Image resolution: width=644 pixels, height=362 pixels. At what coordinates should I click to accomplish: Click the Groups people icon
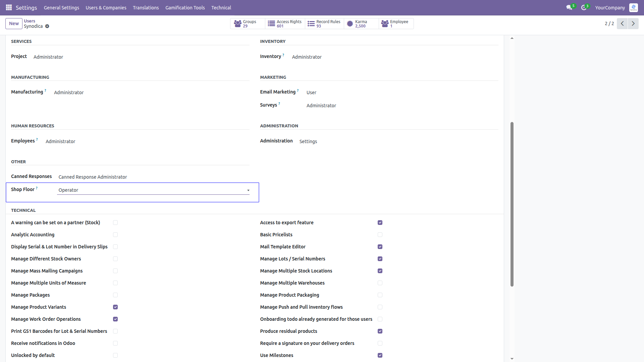(237, 24)
